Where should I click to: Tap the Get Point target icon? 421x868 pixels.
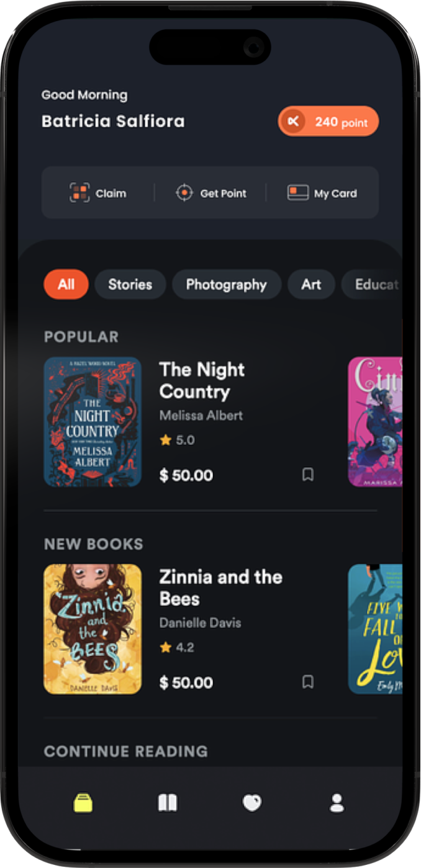click(184, 193)
